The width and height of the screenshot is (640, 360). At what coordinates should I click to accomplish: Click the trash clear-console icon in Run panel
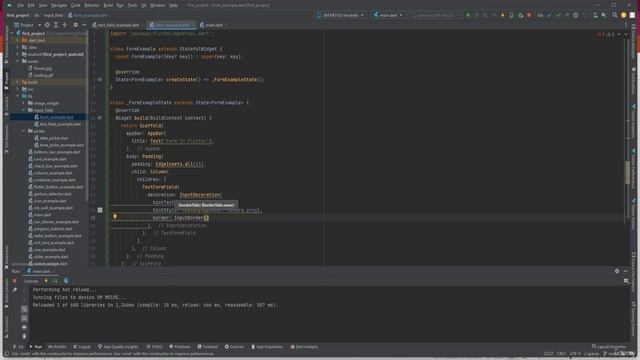[24, 336]
